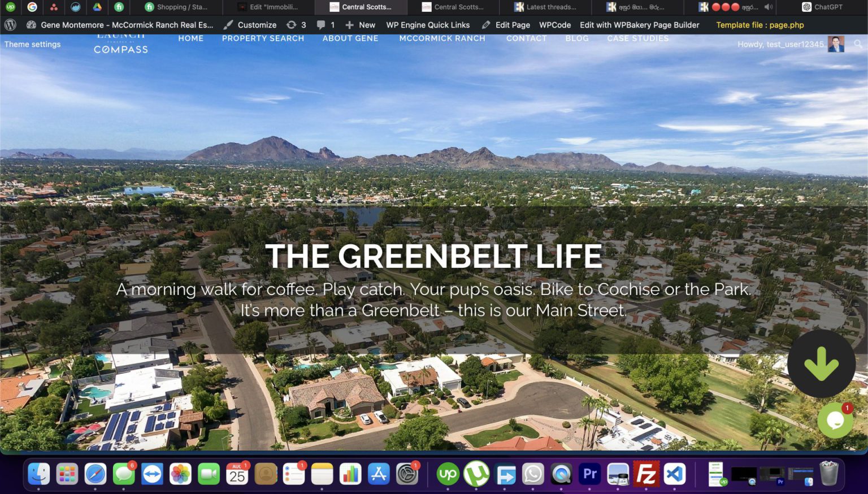The width and height of the screenshot is (868, 494).
Task: Open the Property Search nav item
Action: pos(263,38)
